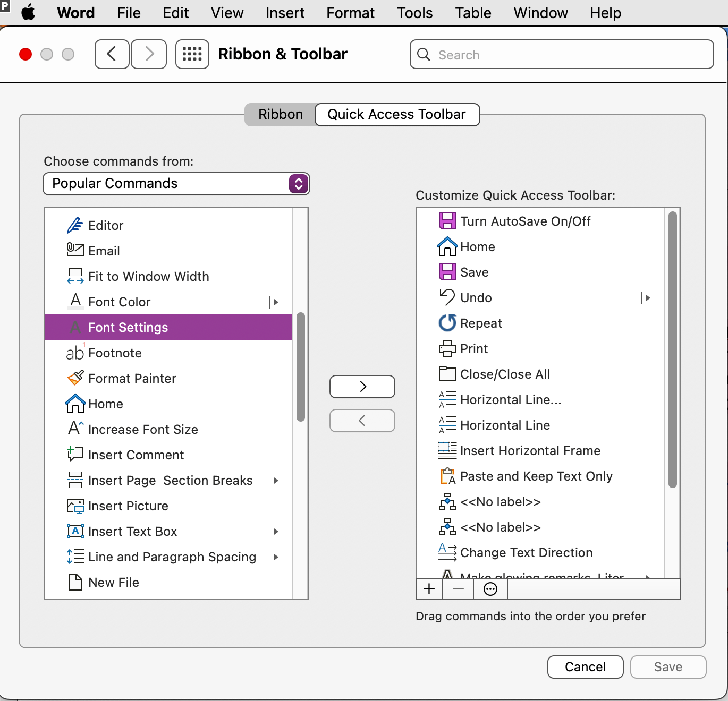Select the Font Settings row
728x701 pixels.
pyautogui.click(x=168, y=327)
